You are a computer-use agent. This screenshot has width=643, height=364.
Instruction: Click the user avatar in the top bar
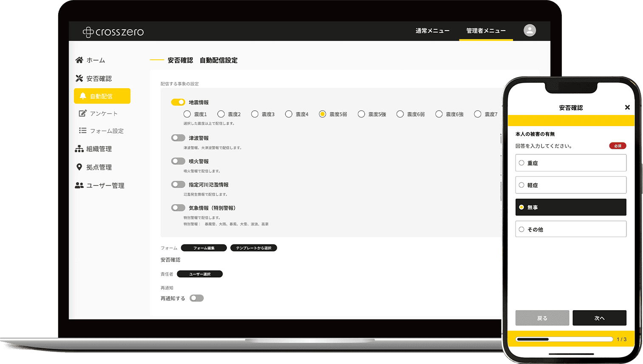(x=529, y=31)
